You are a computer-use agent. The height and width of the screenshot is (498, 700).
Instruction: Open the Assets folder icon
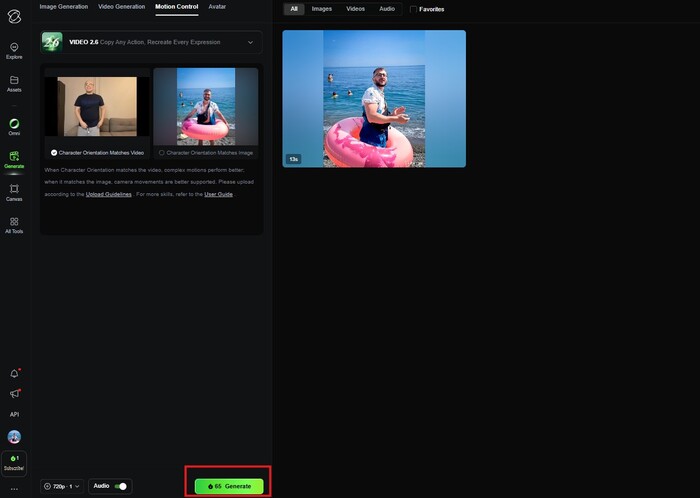click(14, 82)
